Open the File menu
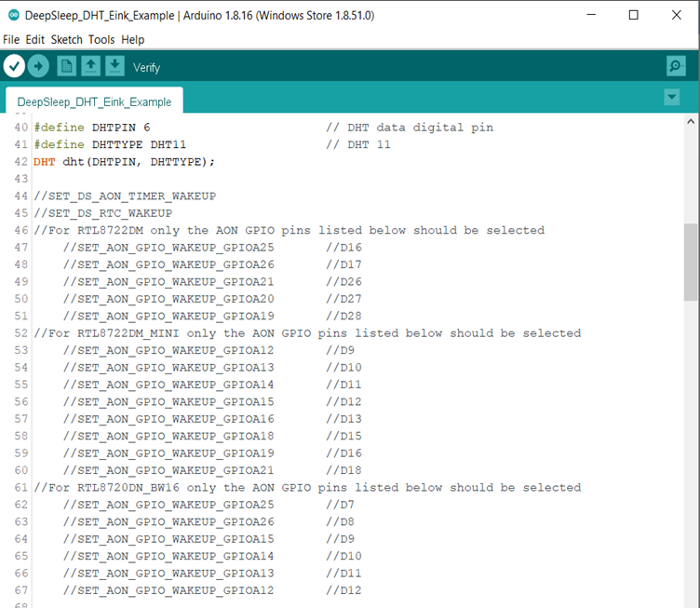 pos(11,40)
